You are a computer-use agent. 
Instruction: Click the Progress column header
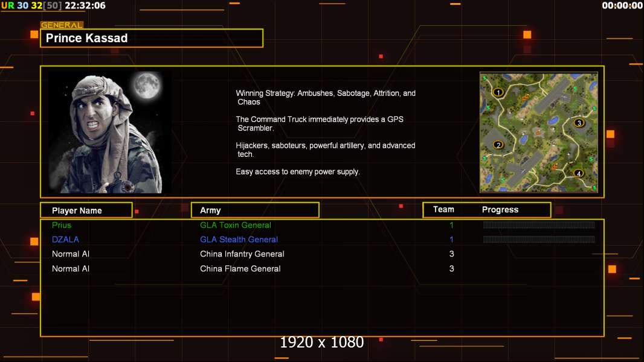coord(500,209)
